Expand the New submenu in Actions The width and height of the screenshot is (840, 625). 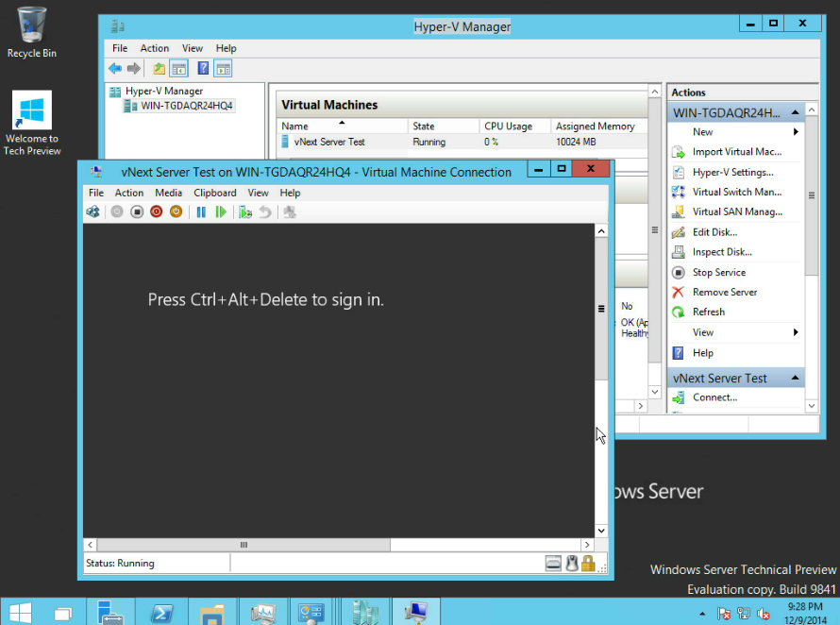(x=796, y=132)
